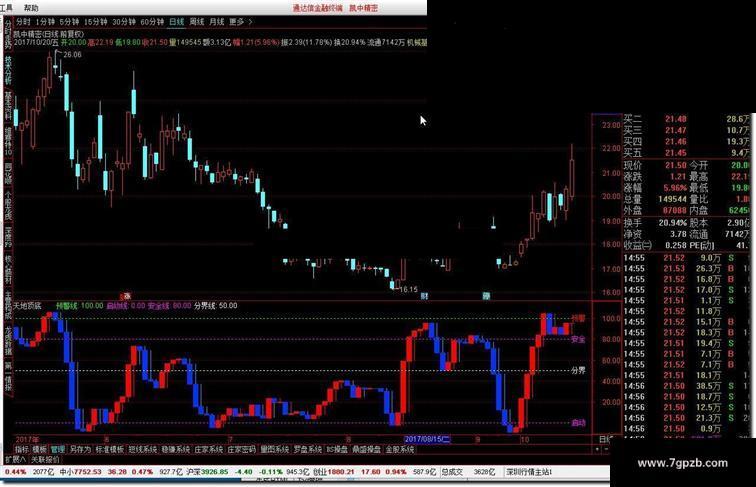The image size is (756, 487).
Task: Click the highlighted 管理 button
Action: point(57,449)
